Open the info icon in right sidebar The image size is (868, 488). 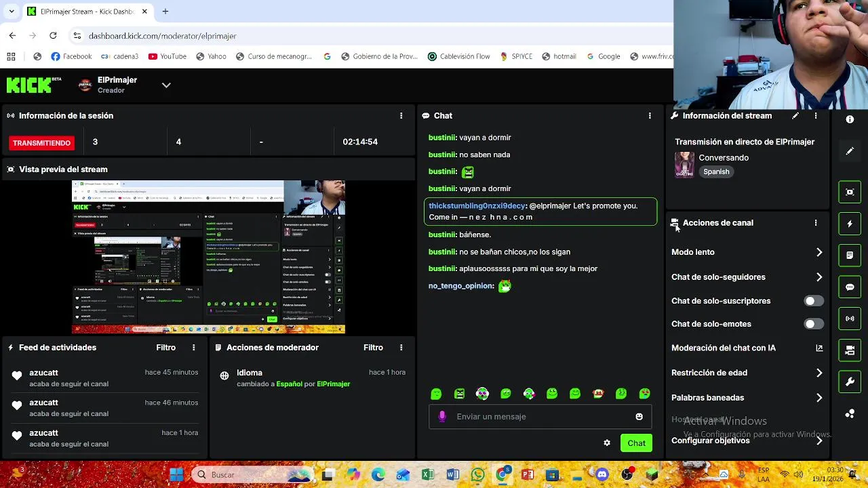point(850,119)
